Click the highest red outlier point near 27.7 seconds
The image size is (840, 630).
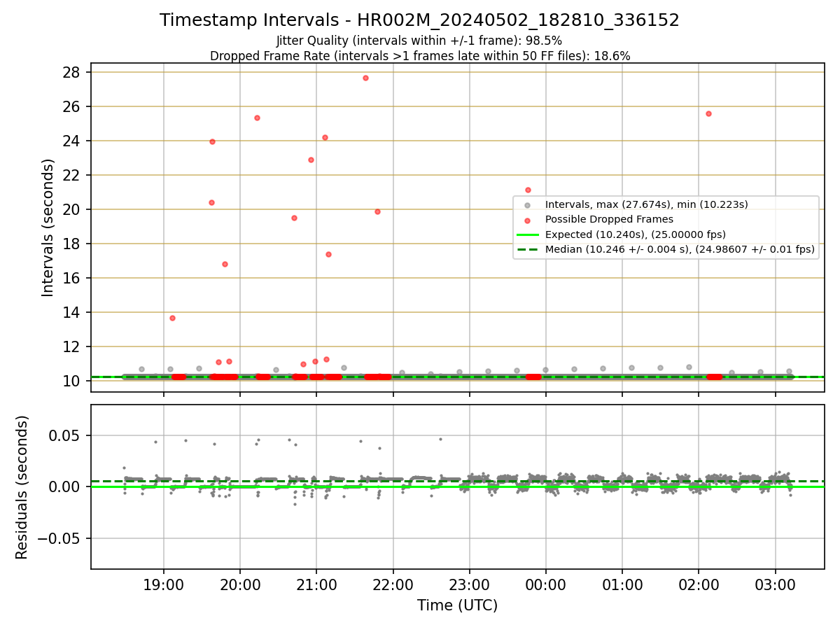(x=365, y=78)
